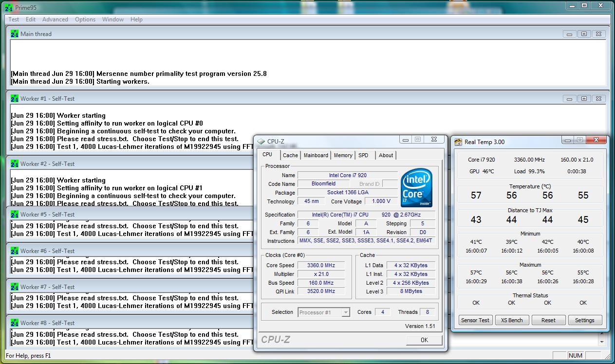Click the 'Load 99.3%' reading in Real Temp
Screen dimensions: 615x364
(529, 171)
